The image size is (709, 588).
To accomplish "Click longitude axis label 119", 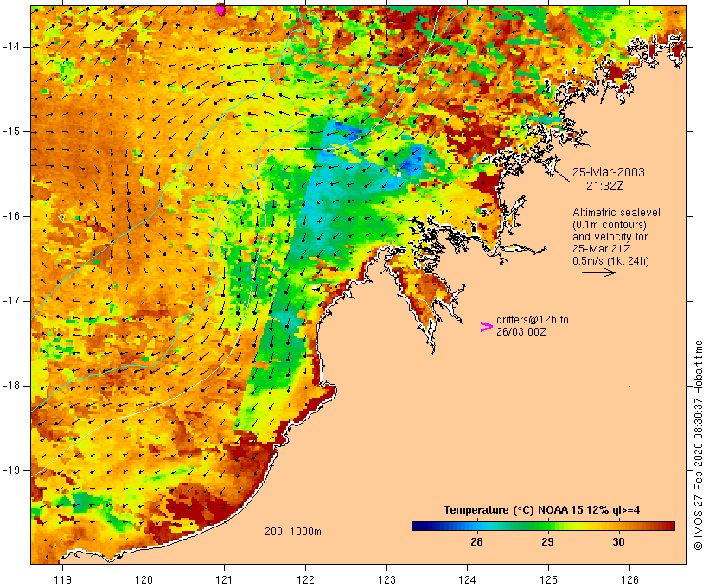I will click(62, 579).
